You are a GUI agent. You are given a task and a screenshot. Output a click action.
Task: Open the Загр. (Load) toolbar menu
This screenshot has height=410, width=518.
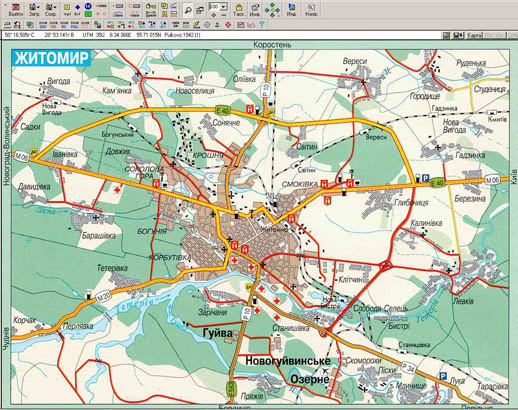coord(34,10)
